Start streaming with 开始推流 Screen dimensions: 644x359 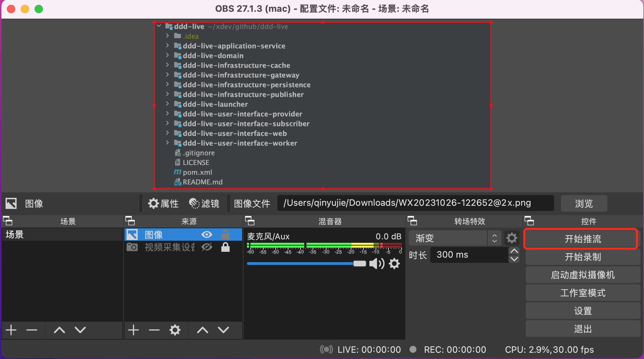(583, 239)
